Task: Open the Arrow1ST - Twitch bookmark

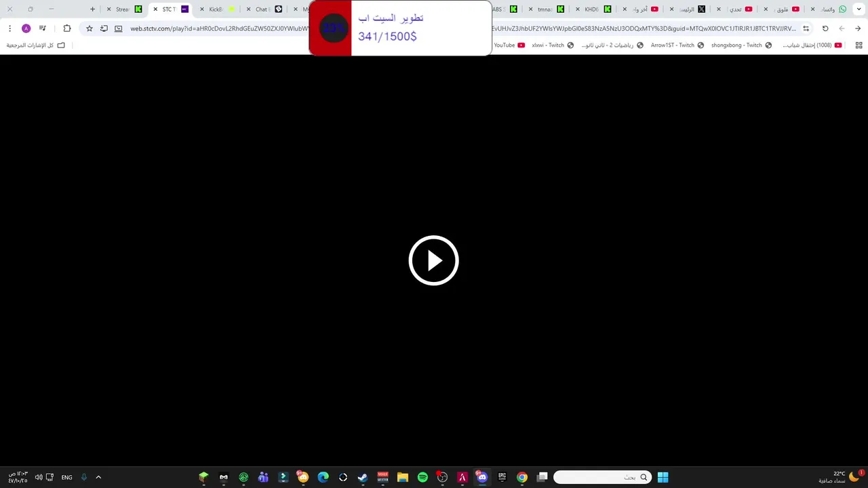Action: (677, 45)
